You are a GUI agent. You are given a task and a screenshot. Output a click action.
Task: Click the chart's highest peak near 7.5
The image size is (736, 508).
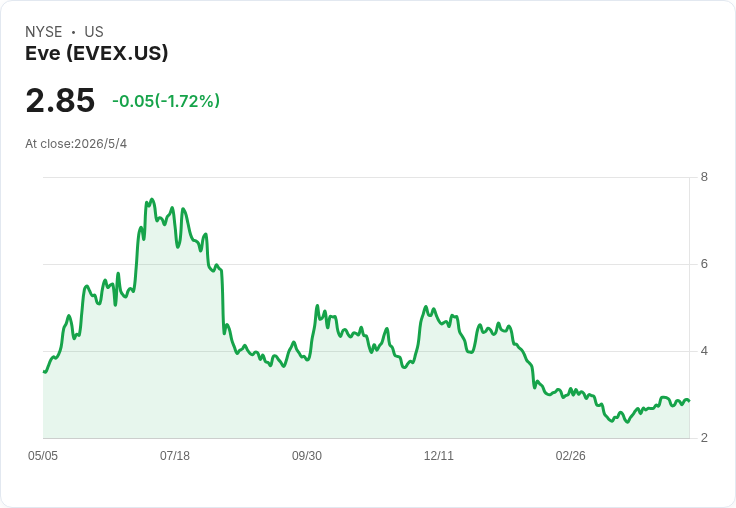point(151,200)
